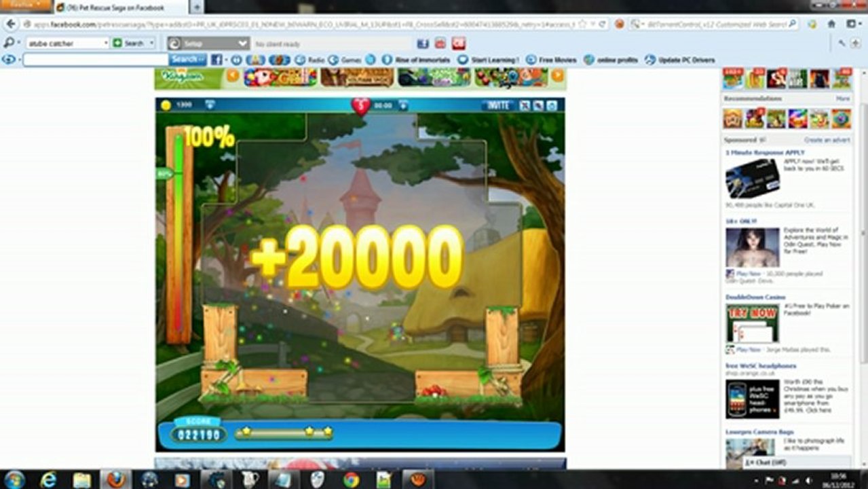Screen dimensions: 868x489
Task: Click the Facebook icon next to 'No client ready'
Action: click(423, 43)
